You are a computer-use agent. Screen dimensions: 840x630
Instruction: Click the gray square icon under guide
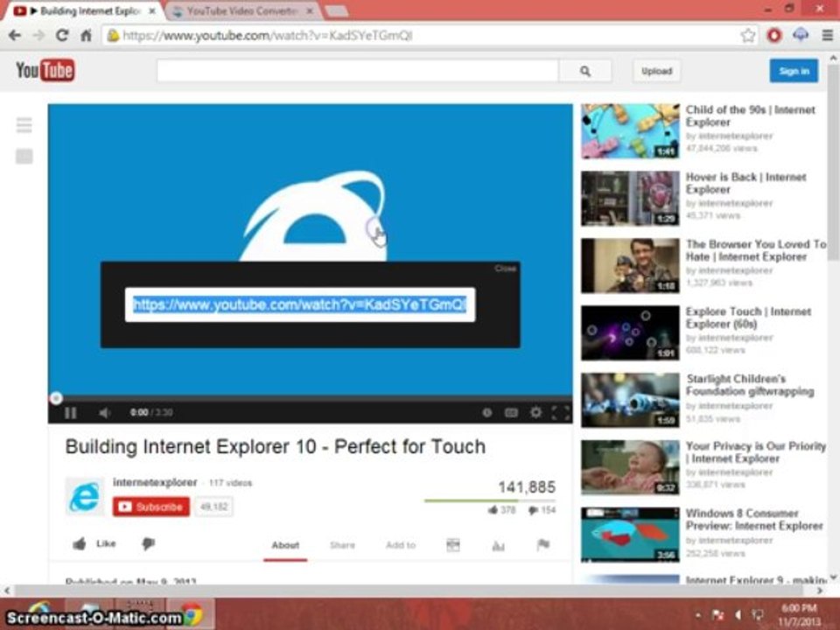(x=24, y=157)
